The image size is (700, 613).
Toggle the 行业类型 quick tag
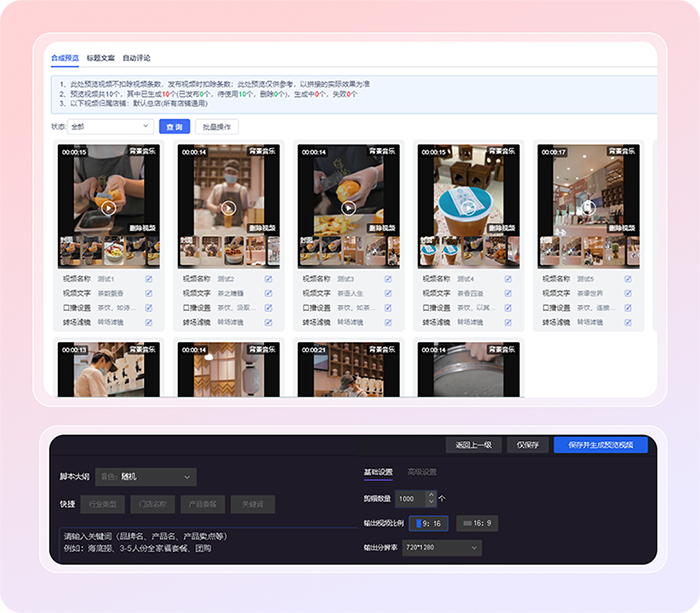102,504
